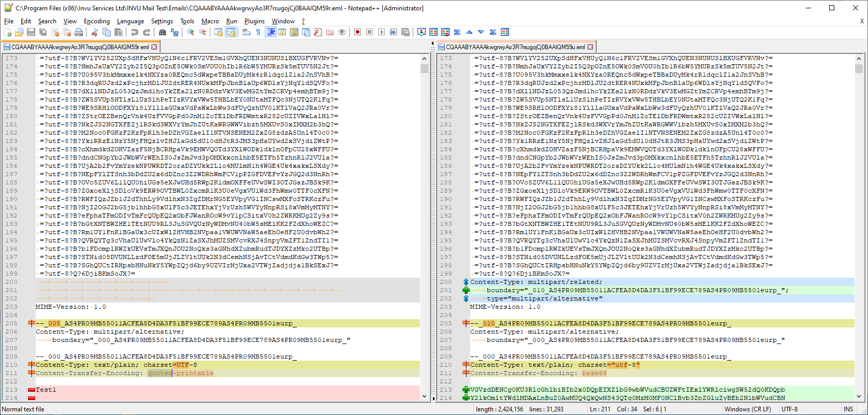Undo last action with Undo arrow

(x=135, y=32)
